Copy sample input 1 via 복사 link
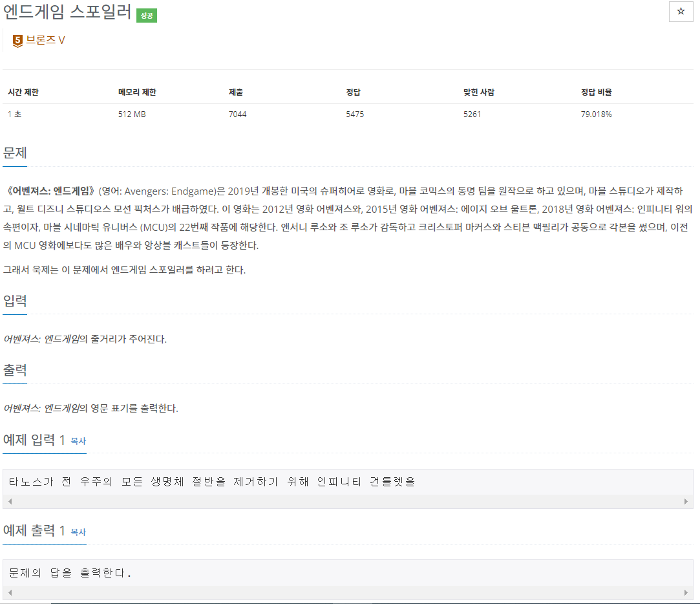 point(78,441)
